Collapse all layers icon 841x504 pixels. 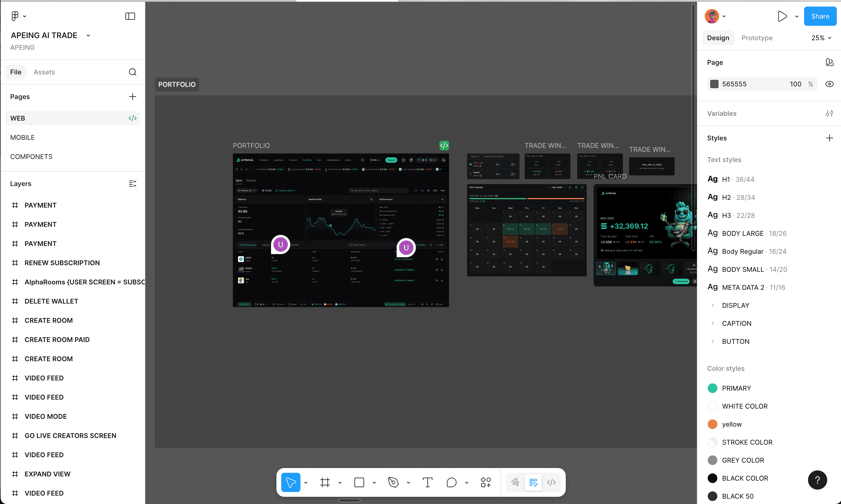click(x=133, y=184)
